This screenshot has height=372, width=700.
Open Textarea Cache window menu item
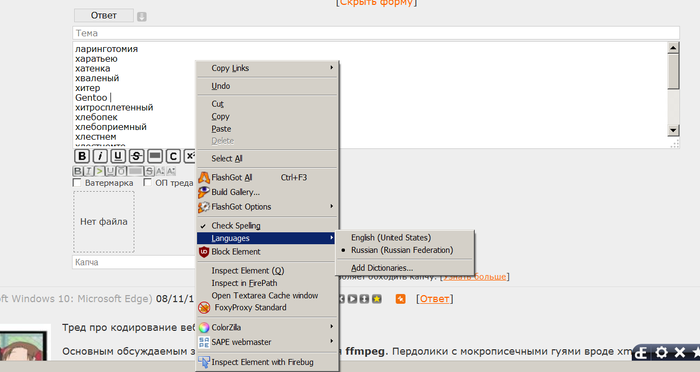click(267, 296)
